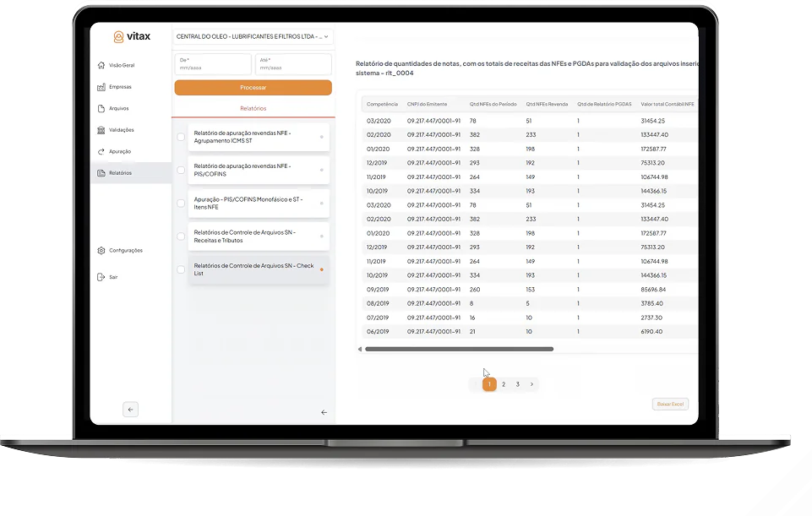Click CNPJ do Emitente column header

coord(427,104)
